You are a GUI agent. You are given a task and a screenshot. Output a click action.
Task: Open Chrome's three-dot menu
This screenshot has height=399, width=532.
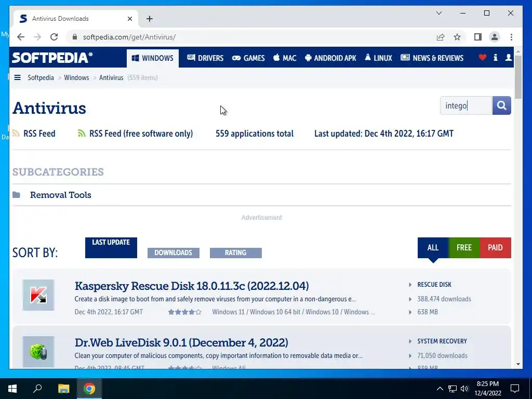(511, 37)
